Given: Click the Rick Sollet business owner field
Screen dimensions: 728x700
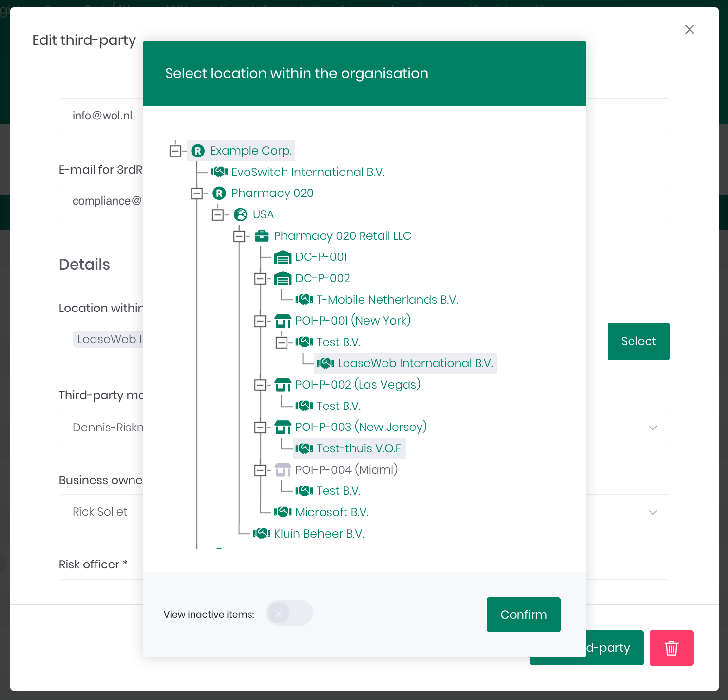Looking at the screenshot, I should [101, 512].
